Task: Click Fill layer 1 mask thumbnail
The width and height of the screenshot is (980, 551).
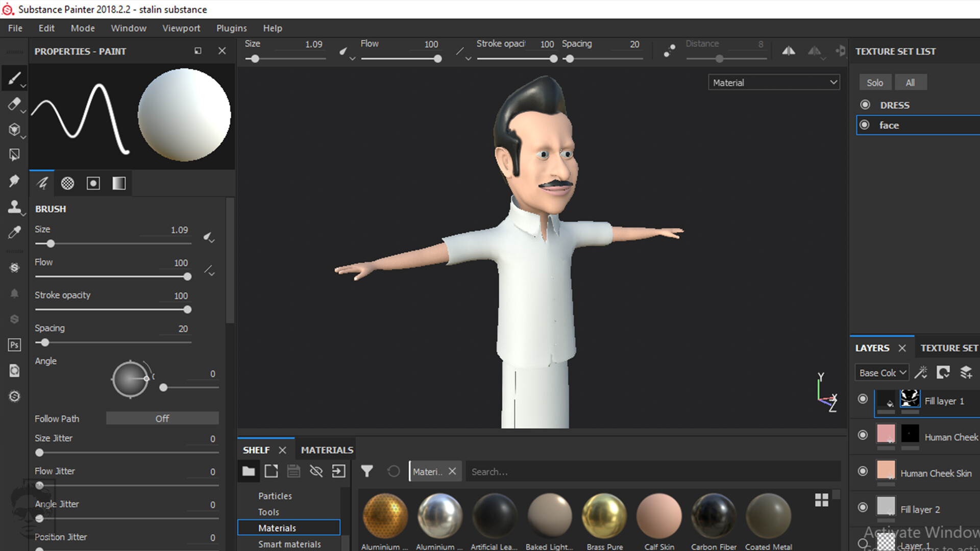Action: click(910, 398)
